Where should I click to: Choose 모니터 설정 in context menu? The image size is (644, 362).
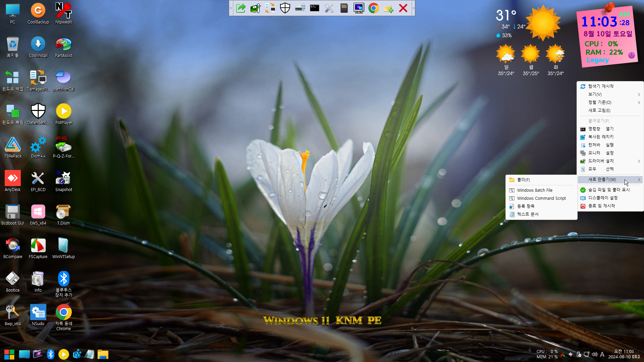pyautogui.click(x=610, y=153)
